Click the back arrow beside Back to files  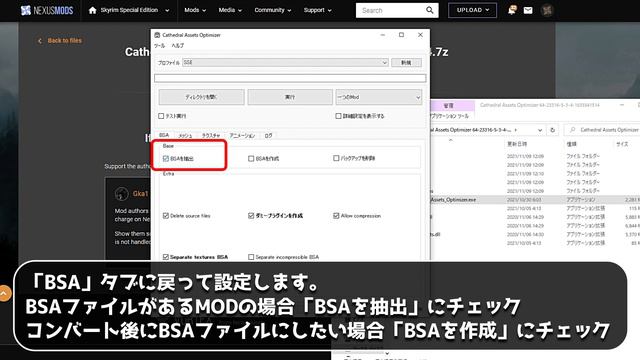coord(40,41)
